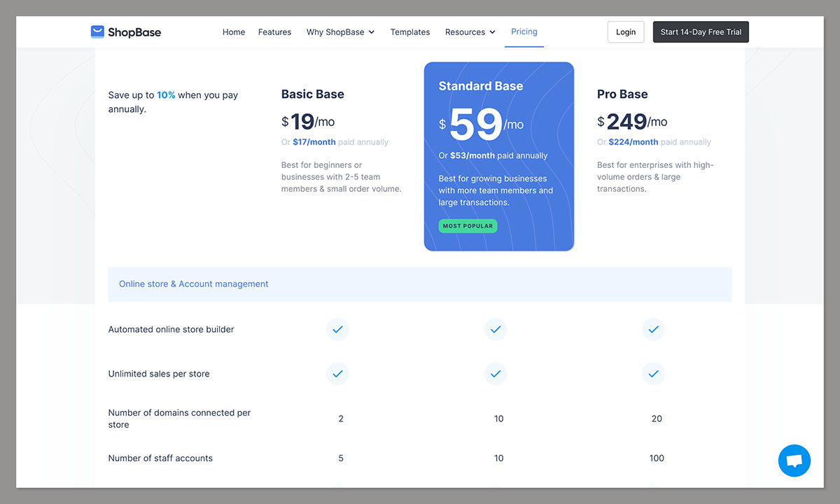Click Start 14-Day Free Trial
This screenshot has height=504, width=840.
tap(701, 31)
